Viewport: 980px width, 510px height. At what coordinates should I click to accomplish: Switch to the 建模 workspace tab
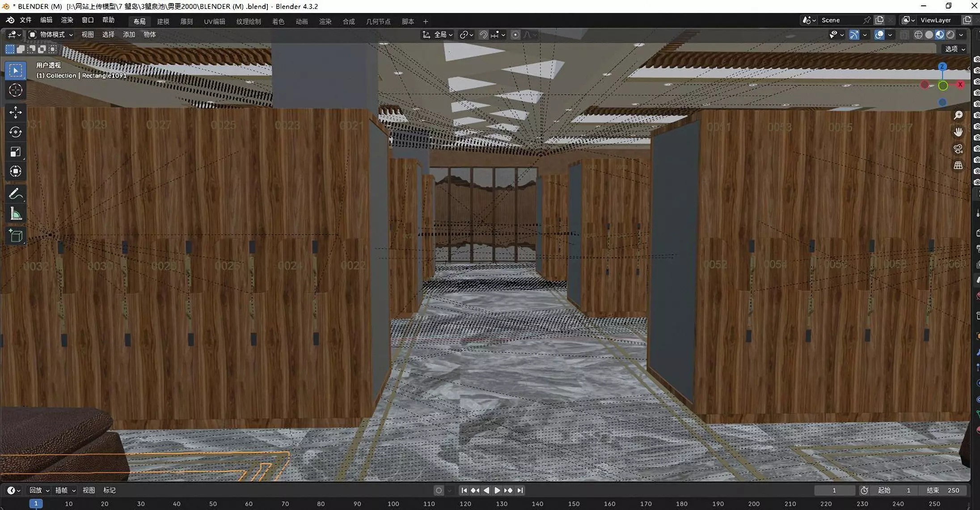click(163, 21)
